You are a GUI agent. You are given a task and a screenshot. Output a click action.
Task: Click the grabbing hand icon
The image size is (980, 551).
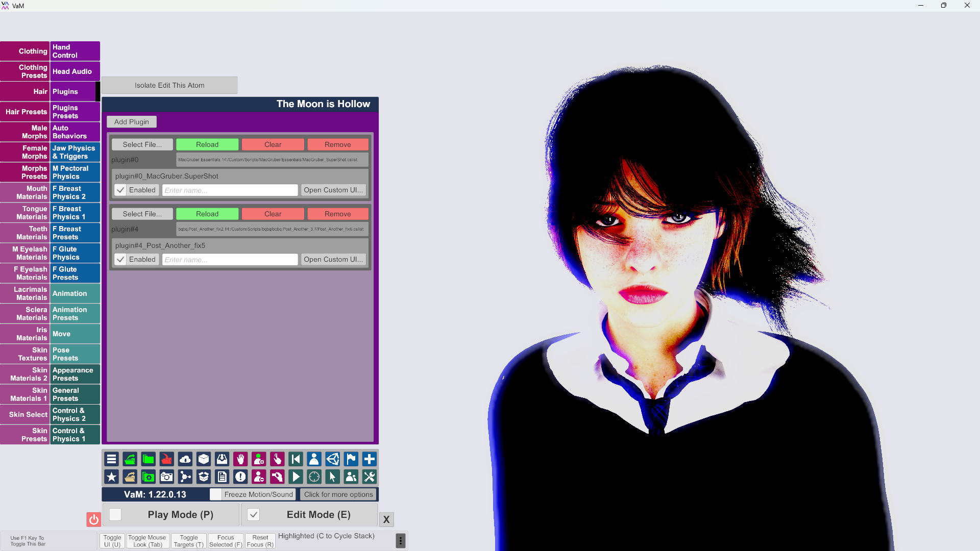277,477
